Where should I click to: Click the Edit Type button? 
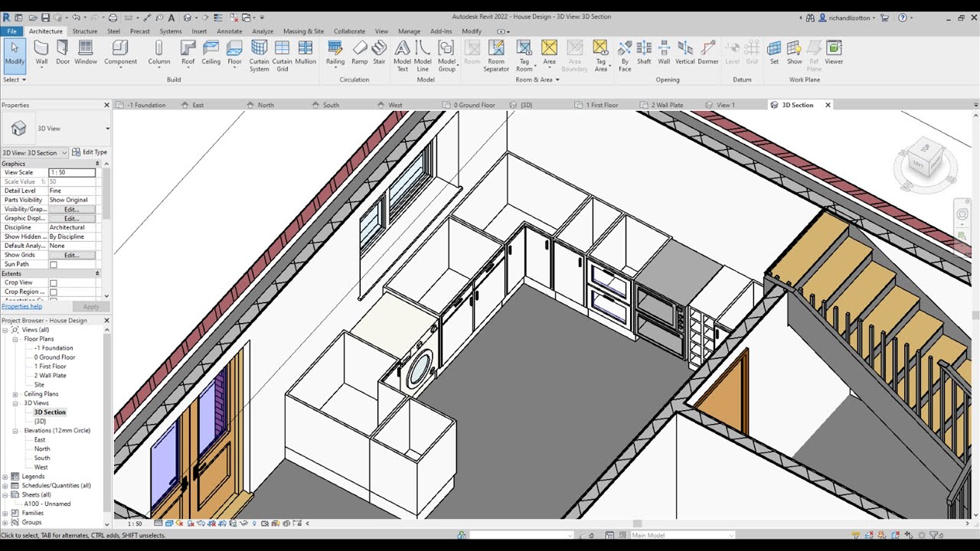click(x=90, y=152)
